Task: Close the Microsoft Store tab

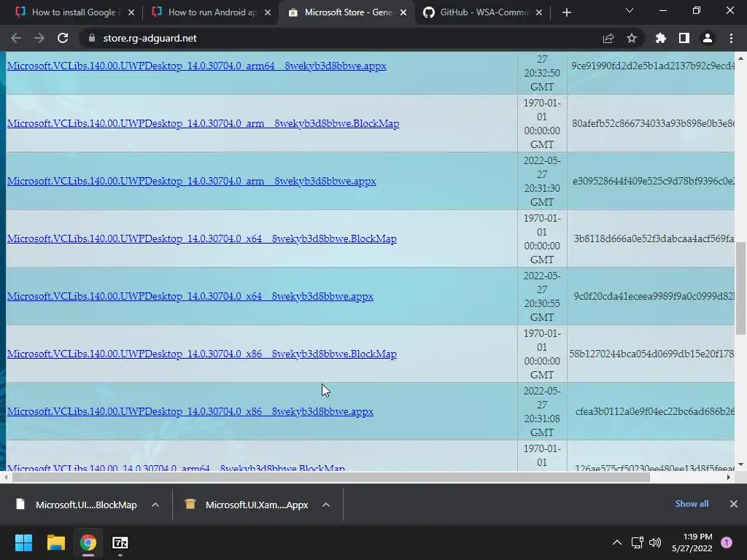Action: click(403, 12)
